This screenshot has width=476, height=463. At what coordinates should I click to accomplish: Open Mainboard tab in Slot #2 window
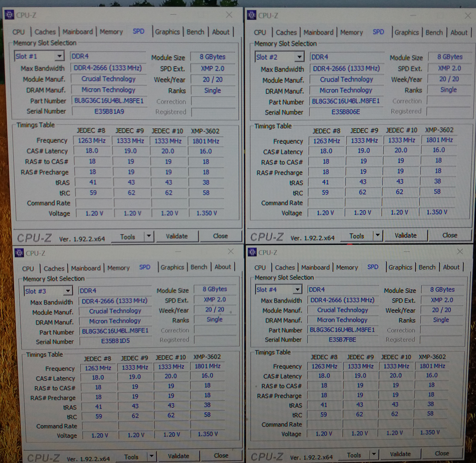click(x=318, y=32)
